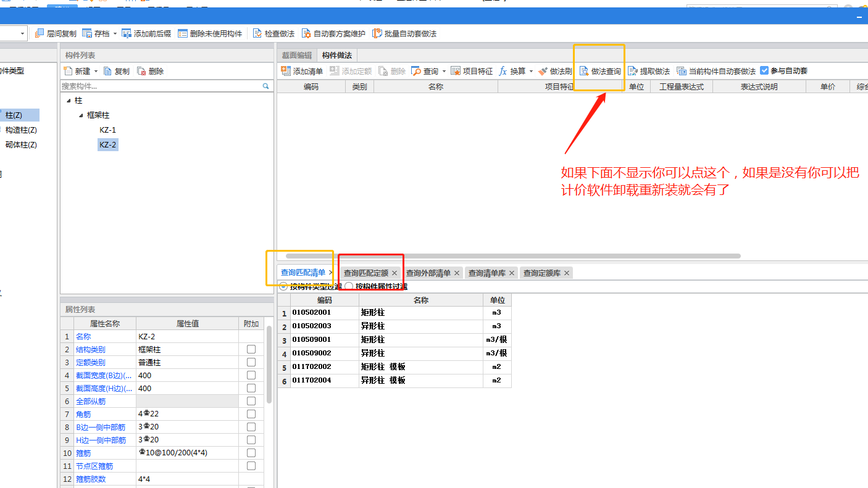Image resolution: width=868 pixels, height=488 pixels.
Task: Select row 011702002 矩形柱 模板
Action: (x=394, y=366)
